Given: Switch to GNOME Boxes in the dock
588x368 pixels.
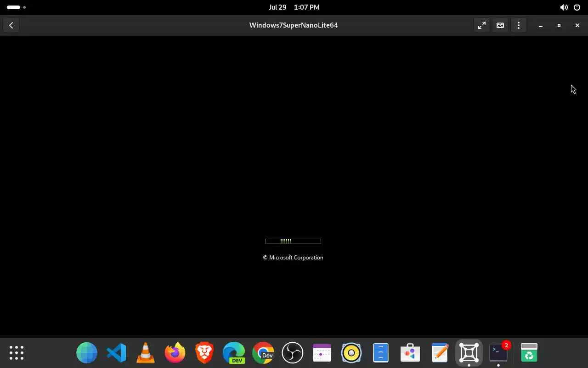Looking at the screenshot, I should tap(469, 353).
